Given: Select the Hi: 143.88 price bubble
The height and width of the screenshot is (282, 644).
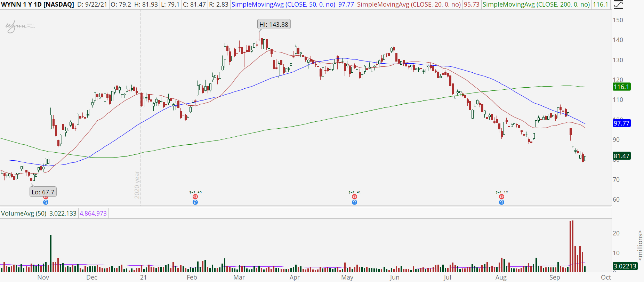Looking at the screenshot, I should (274, 24).
